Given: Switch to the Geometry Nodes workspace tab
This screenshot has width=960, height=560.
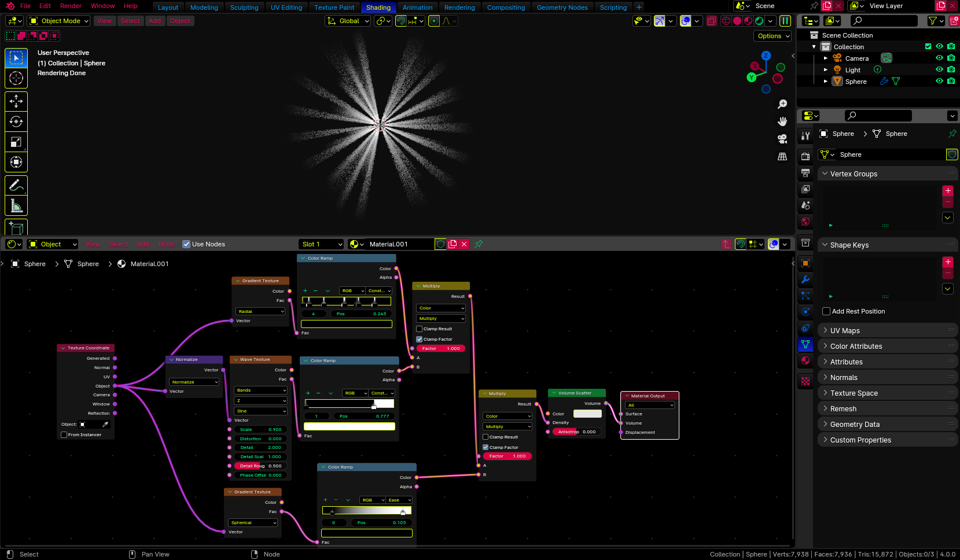Looking at the screenshot, I should (562, 8).
